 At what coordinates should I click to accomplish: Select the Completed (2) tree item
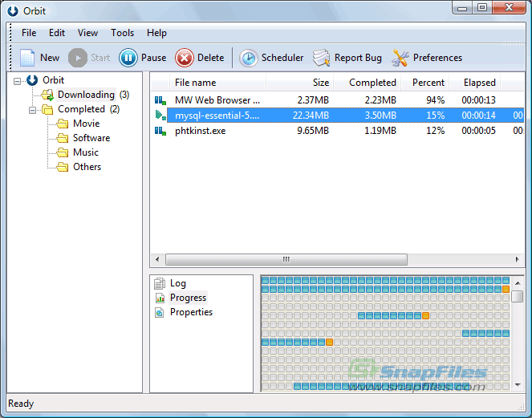(88, 109)
